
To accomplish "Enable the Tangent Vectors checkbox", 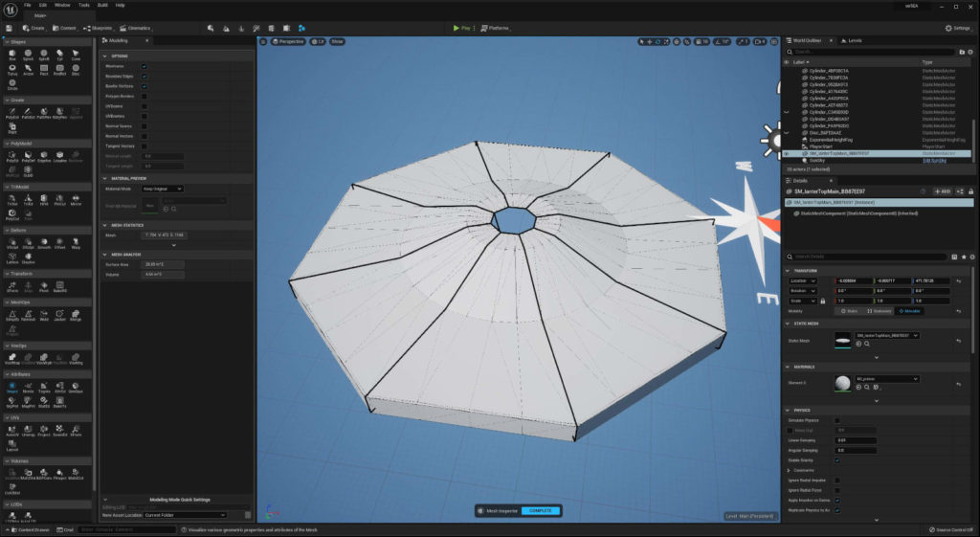I will click(145, 146).
